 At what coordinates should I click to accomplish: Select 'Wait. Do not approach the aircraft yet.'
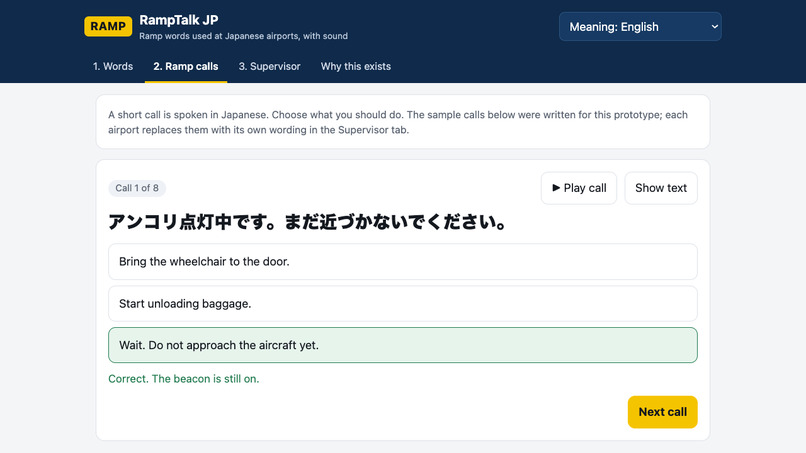[403, 345]
